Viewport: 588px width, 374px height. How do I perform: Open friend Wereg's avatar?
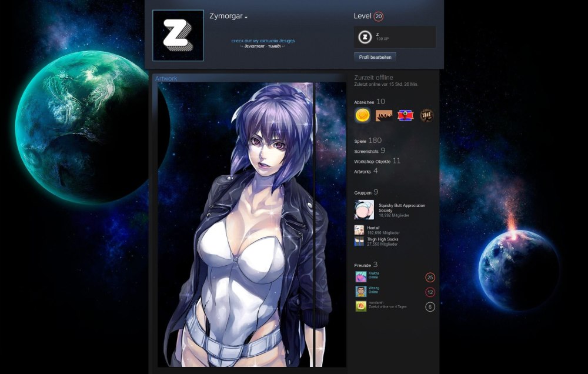[x=361, y=292]
